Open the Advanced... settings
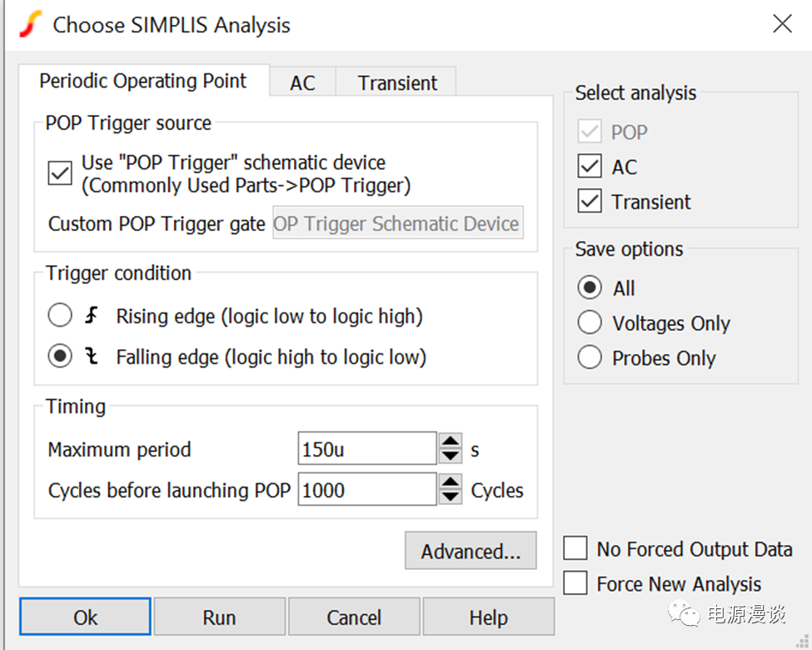812x650 pixels. pos(471,552)
